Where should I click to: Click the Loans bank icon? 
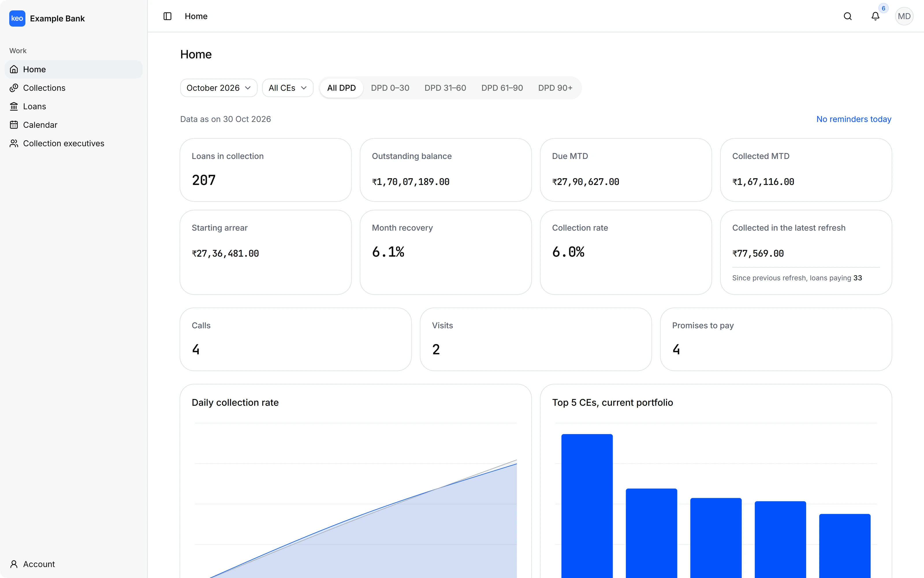pos(14,106)
